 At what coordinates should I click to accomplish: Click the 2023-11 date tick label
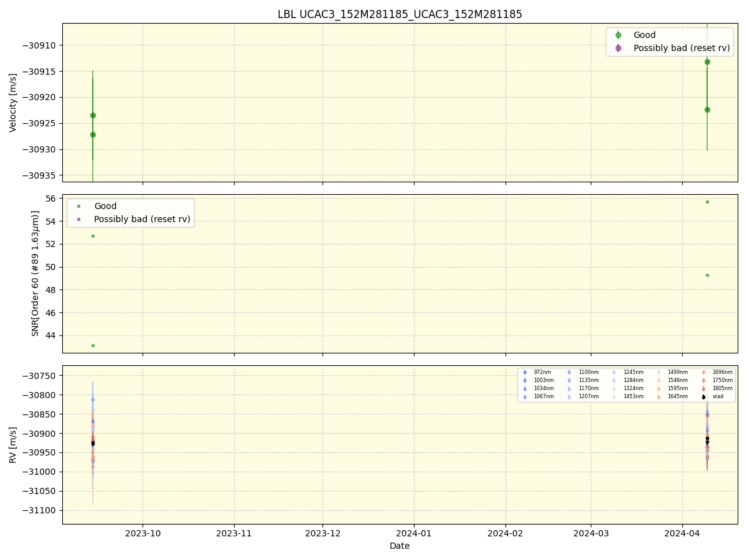[234, 533]
